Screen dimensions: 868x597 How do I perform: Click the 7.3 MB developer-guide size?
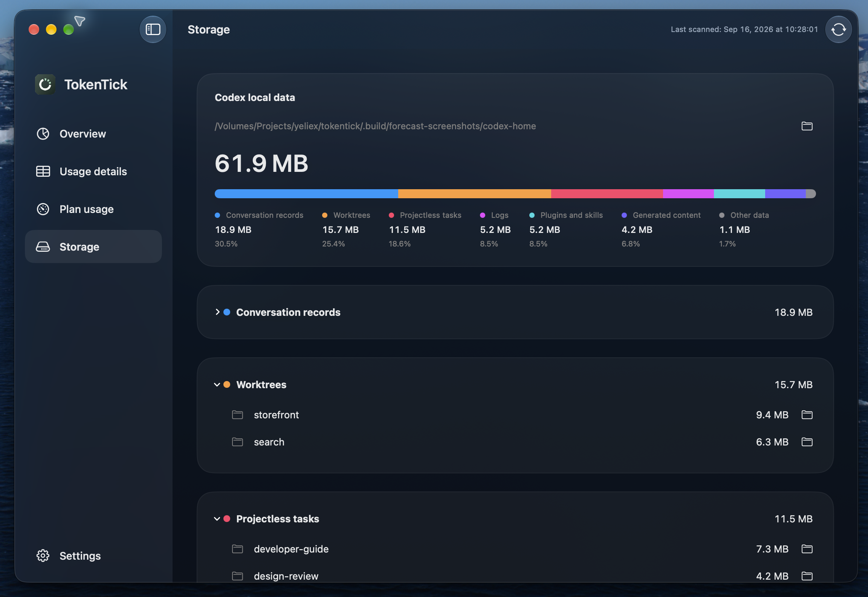coord(772,549)
